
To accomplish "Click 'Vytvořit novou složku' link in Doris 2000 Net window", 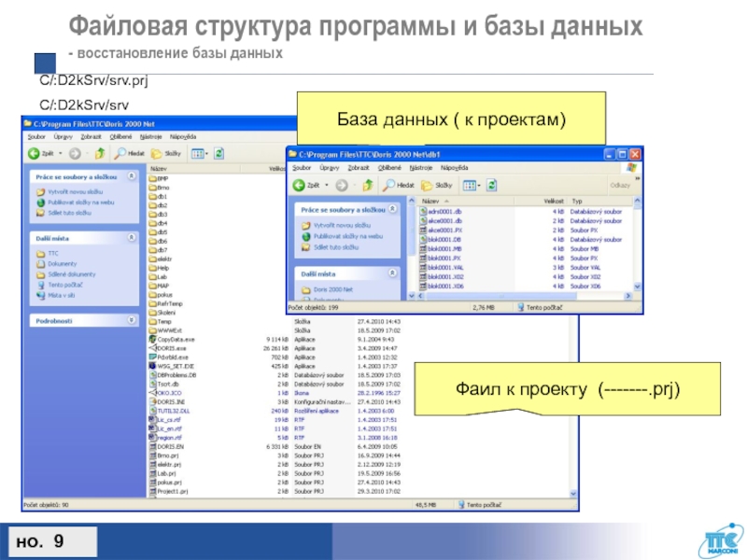I will click(76, 192).
